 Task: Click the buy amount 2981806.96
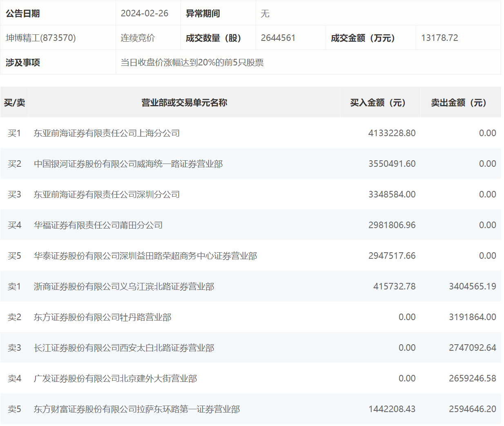(x=392, y=225)
